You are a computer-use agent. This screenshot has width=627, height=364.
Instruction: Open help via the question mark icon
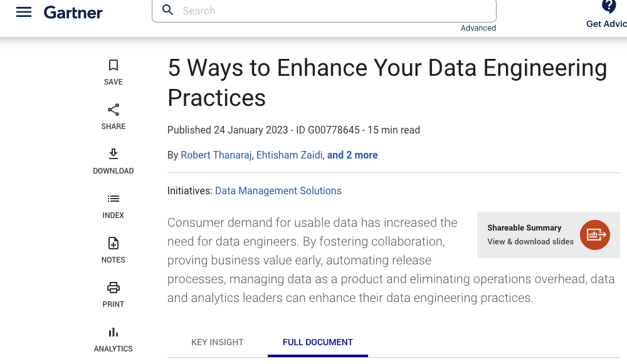click(x=609, y=7)
